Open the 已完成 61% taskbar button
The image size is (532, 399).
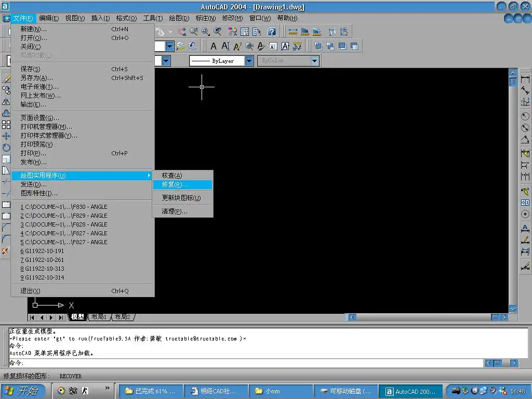click(151, 391)
